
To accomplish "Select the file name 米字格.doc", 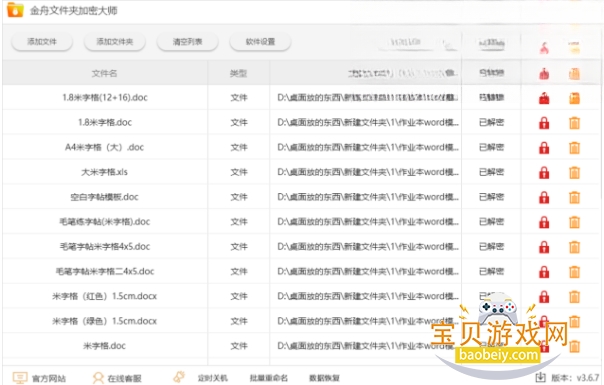I will click(x=104, y=346).
